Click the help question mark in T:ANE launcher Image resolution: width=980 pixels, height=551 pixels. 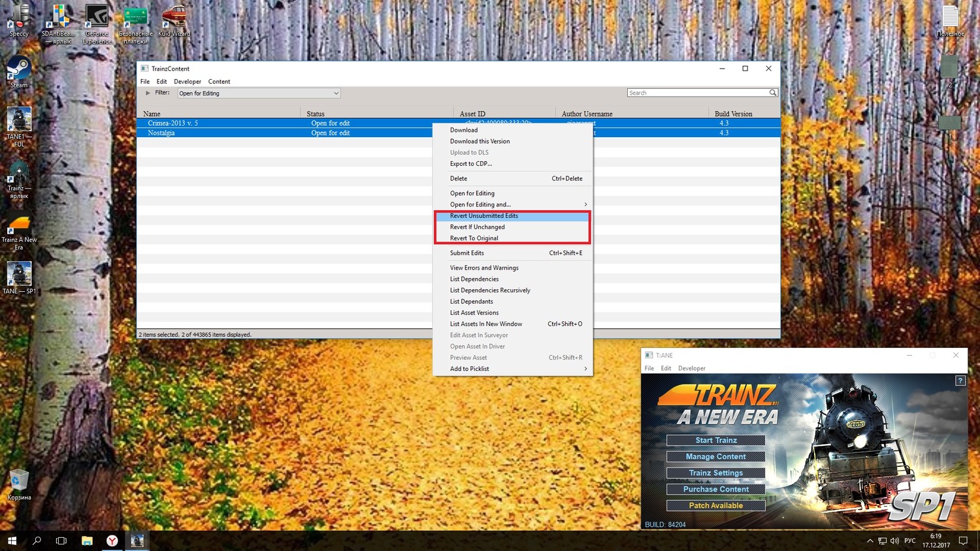[x=960, y=381]
